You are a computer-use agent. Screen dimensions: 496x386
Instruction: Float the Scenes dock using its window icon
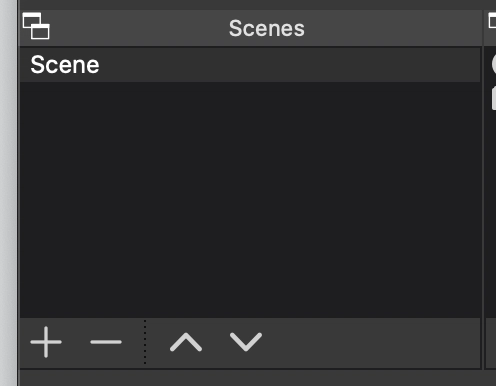[x=36, y=26]
